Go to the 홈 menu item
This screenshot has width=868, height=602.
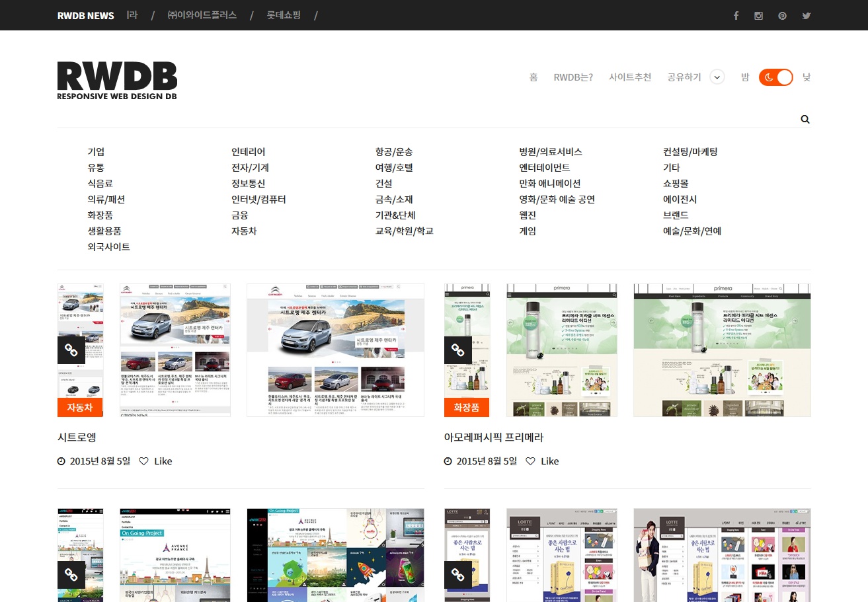[x=533, y=77]
